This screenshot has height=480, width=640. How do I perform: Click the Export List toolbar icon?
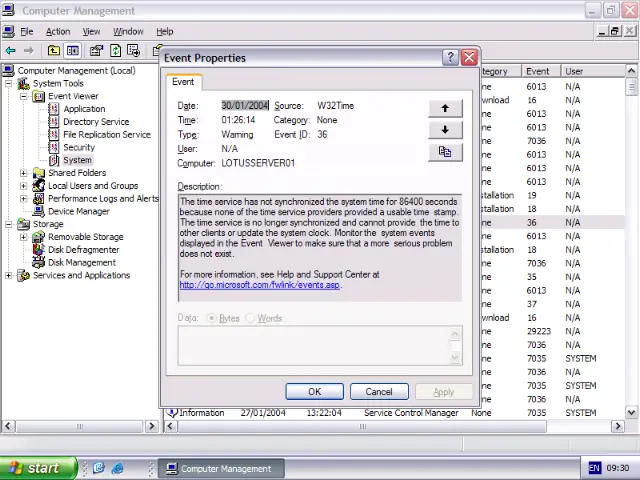(133, 51)
